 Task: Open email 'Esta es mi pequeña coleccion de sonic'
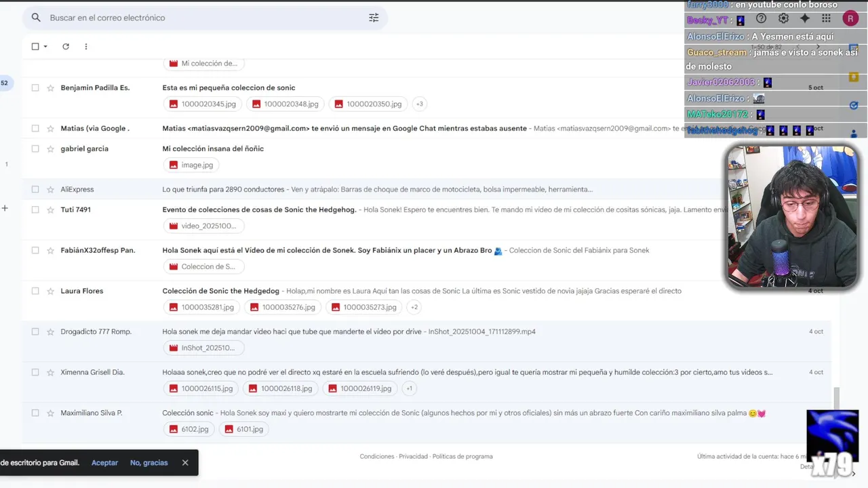[x=229, y=87]
